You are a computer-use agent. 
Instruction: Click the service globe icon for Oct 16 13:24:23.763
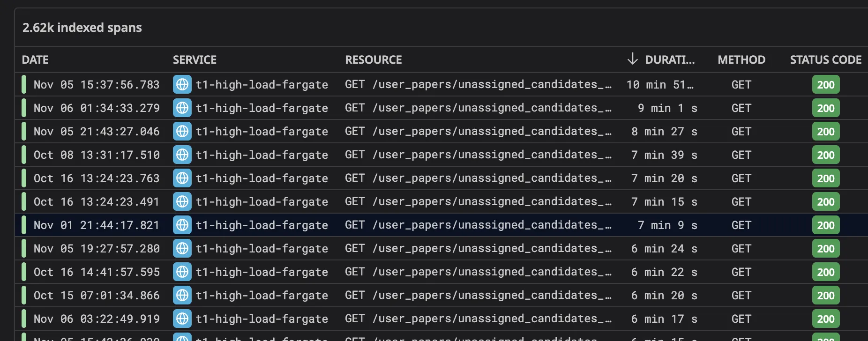(182, 178)
